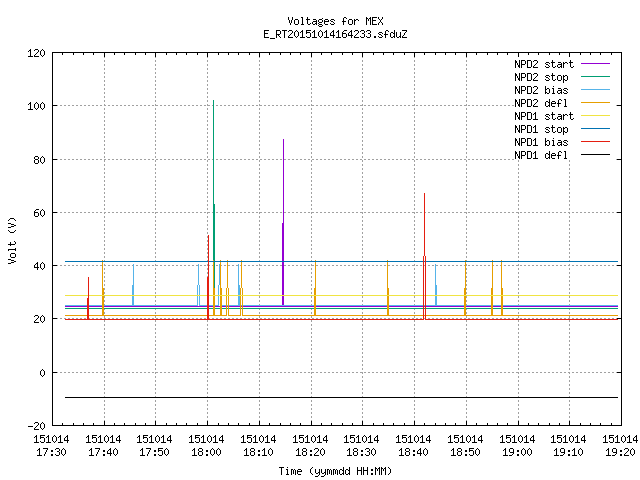Image resolution: width=640 pixels, height=480 pixels.
Task: Click the x-axis tick label 151014 18:30
Action: (x=361, y=446)
